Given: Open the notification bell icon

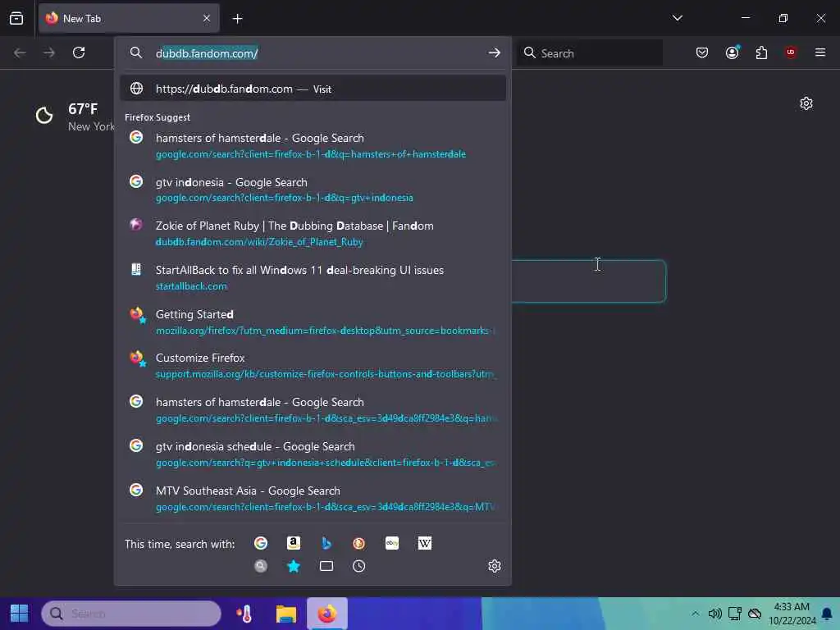Looking at the screenshot, I should pyautogui.click(x=827, y=614).
